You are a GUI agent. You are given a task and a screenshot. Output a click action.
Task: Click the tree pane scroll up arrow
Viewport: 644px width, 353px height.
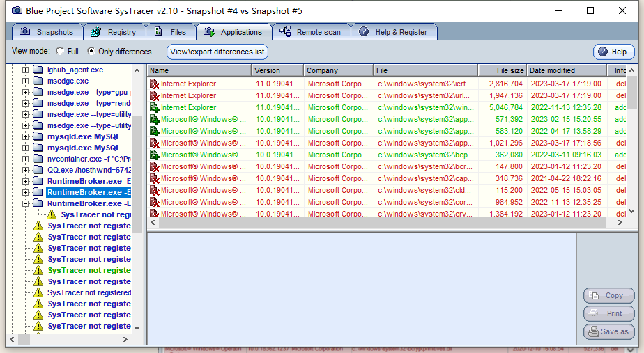pyautogui.click(x=137, y=70)
